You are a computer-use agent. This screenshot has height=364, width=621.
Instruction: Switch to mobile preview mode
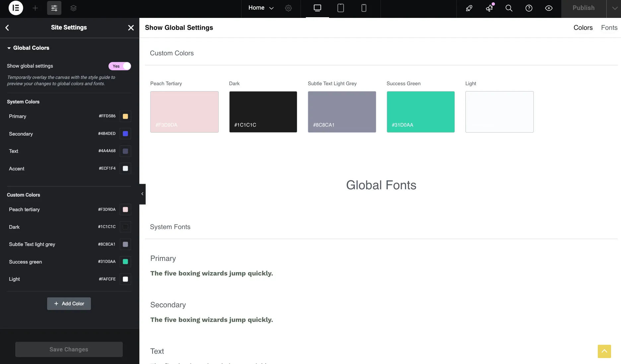[x=364, y=8]
